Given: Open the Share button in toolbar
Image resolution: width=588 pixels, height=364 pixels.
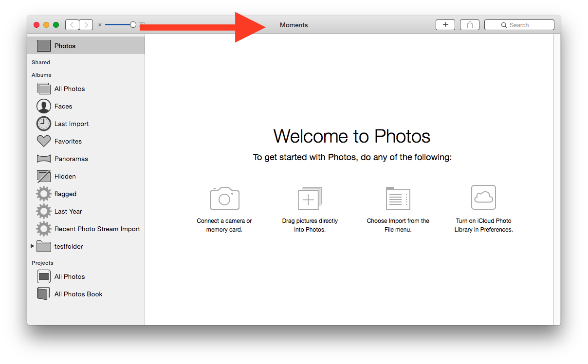Looking at the screenshot, I should 470,25.
